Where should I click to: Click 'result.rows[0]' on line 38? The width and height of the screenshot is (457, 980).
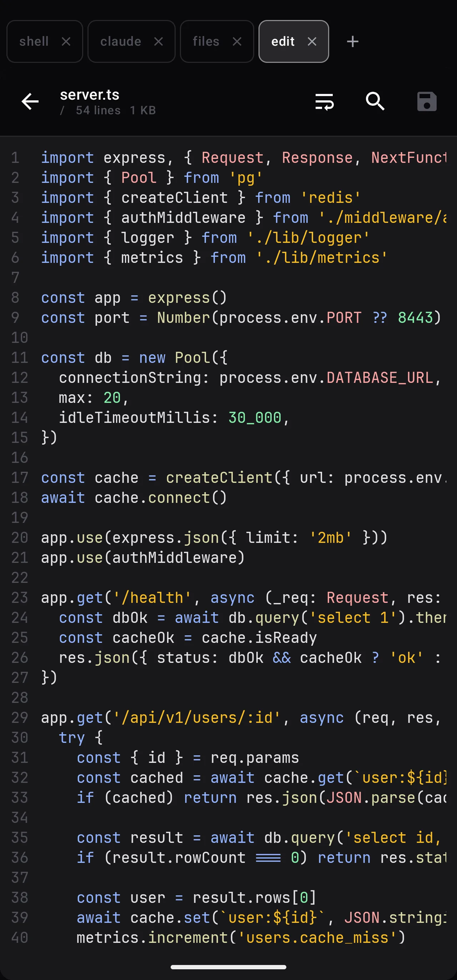pyautogui.click(x=255, y=898)
